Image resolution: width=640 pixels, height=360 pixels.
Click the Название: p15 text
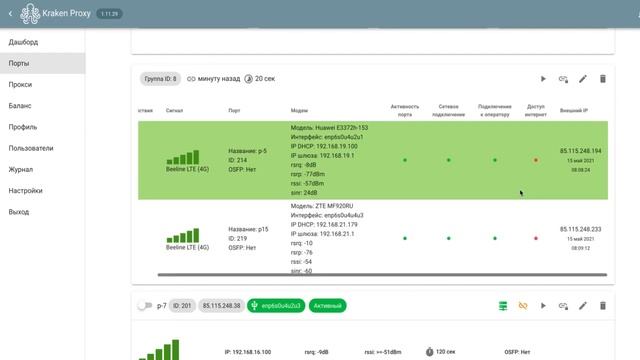[x=248, y=229]
